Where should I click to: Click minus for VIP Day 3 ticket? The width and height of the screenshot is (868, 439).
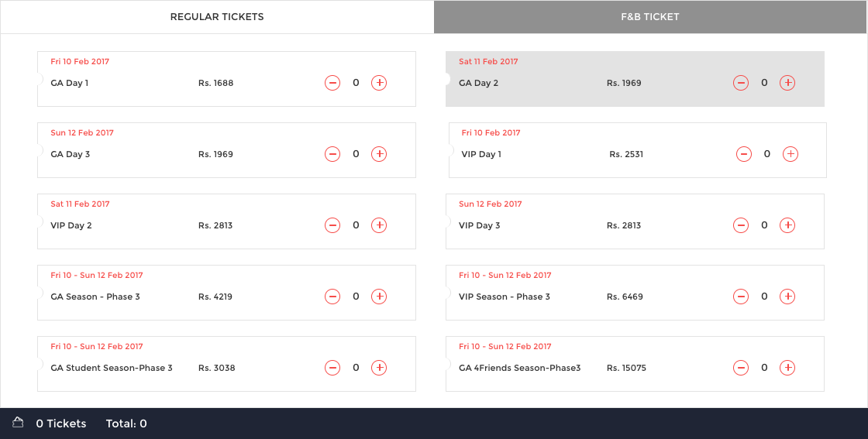pos(741,225)
